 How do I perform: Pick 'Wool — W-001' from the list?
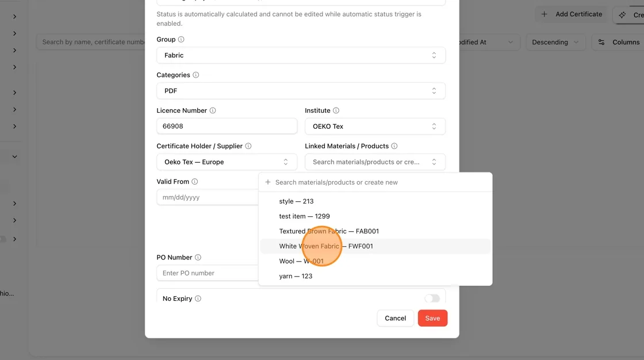(x=375, y=261)
